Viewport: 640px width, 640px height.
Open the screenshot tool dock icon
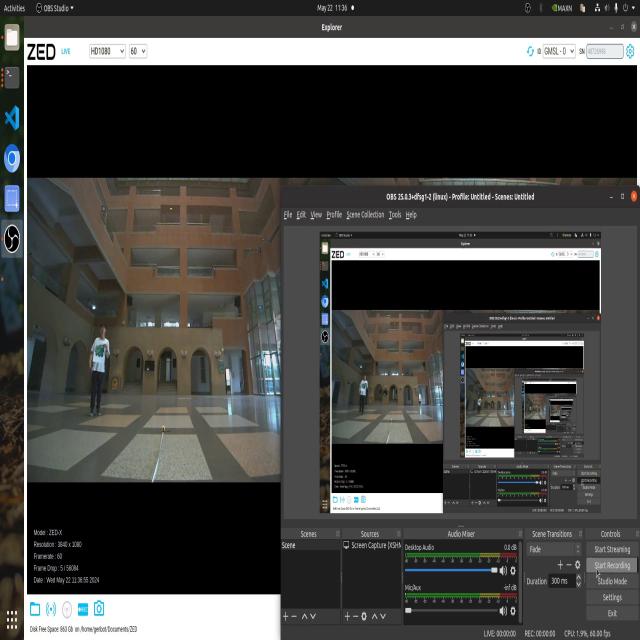coord(12,198)
